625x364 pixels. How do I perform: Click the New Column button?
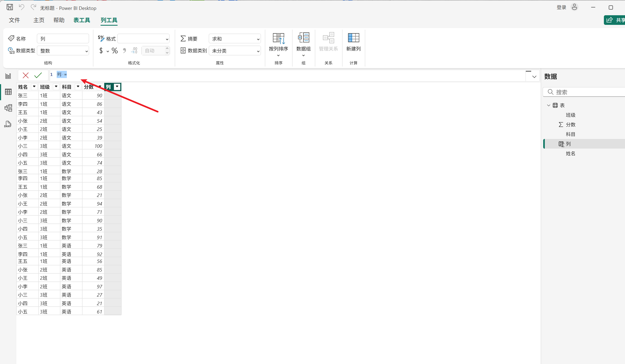pos(353,42)
